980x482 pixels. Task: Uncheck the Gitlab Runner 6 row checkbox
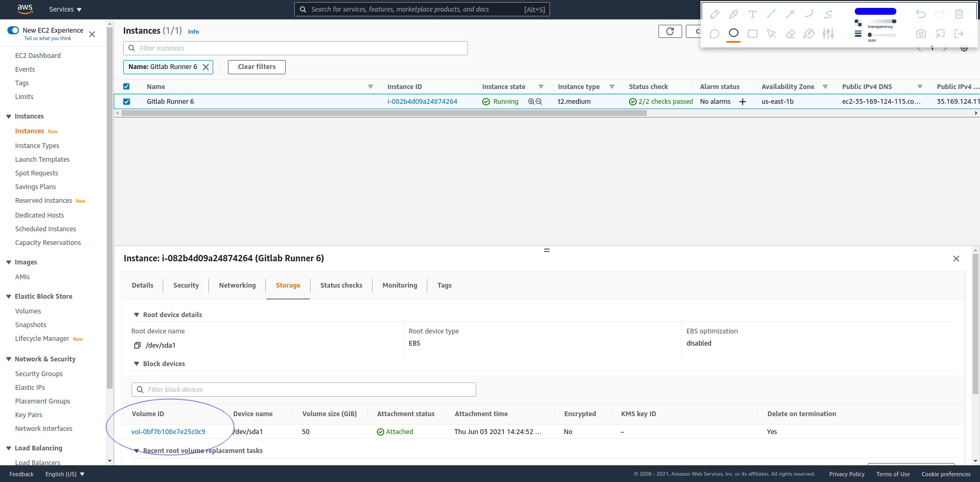click(x=126, y=102)
